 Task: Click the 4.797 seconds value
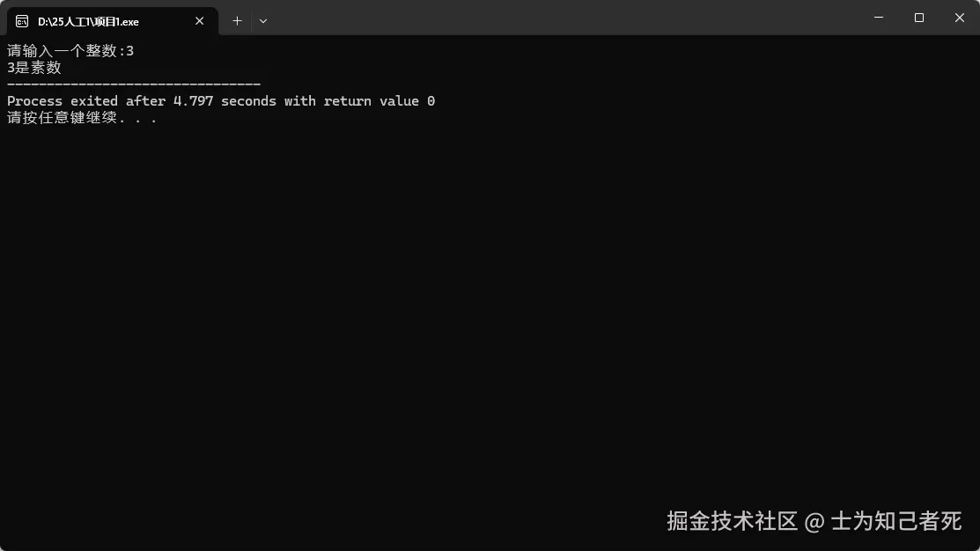tap(225, 101)
